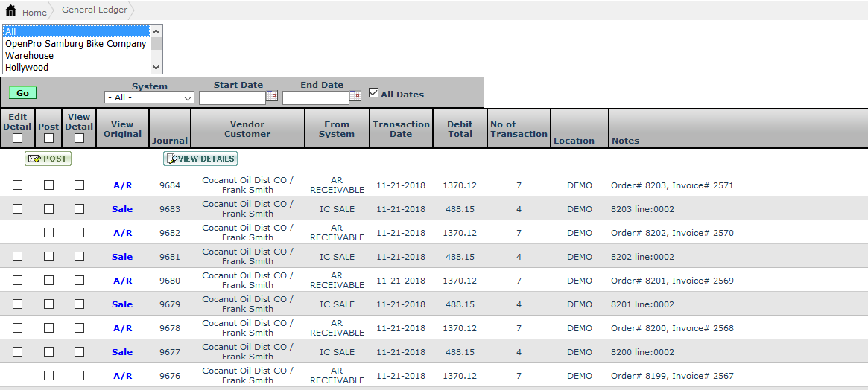Choose Hollywood from the company list
Screen dimensions: 868x390
[x=27, y=68]
